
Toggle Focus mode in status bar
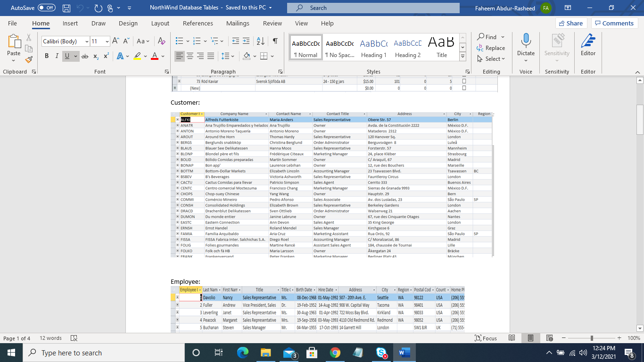[486, 338]
